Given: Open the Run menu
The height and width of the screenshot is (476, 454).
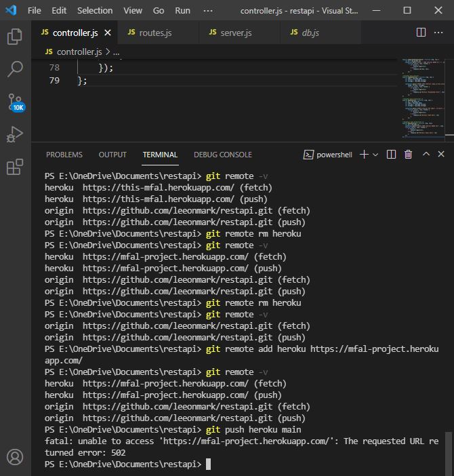Looking at the screenshot, I should tap(182, 11).
